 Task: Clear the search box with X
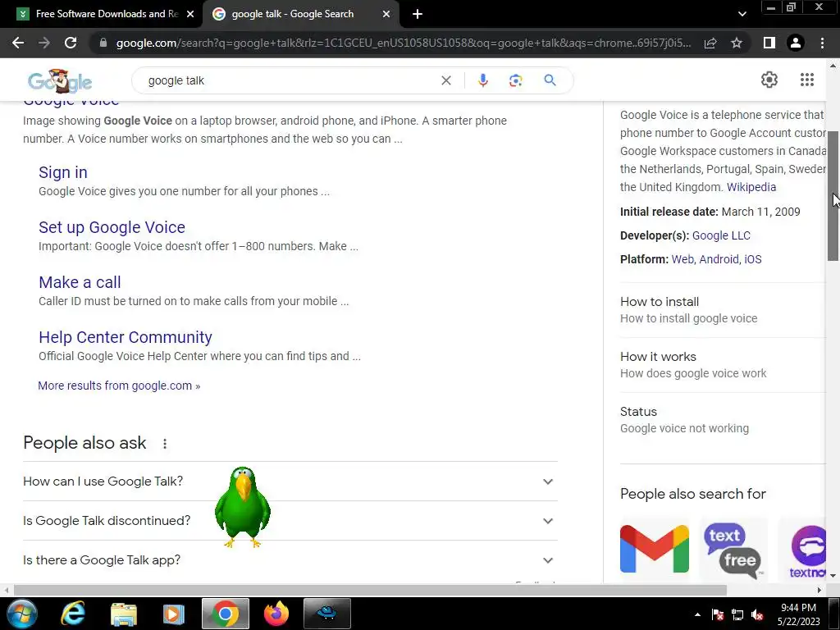445,80
